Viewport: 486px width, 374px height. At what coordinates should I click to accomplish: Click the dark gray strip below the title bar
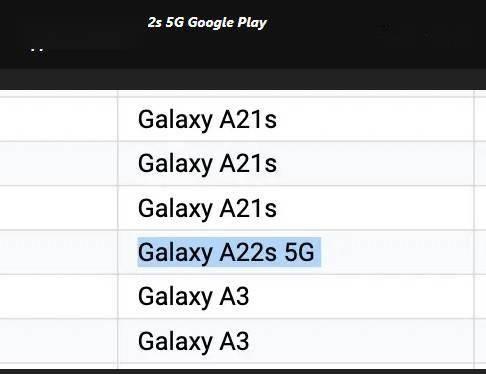(243, 79)
